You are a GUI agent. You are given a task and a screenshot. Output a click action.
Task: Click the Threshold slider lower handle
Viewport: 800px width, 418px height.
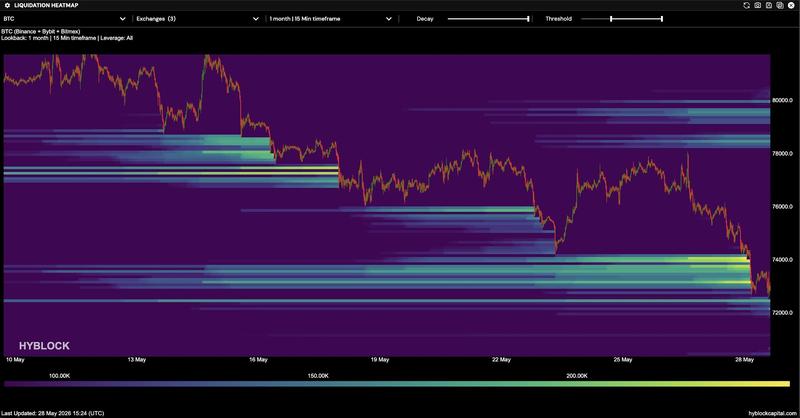[x=611, y=19]
